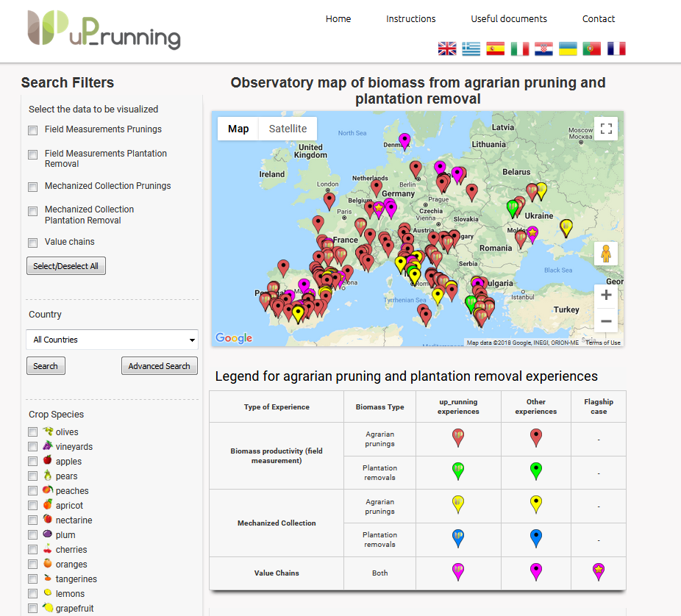Tick Mechanized Collection Prunings checkbox

[x=32, y=187]
